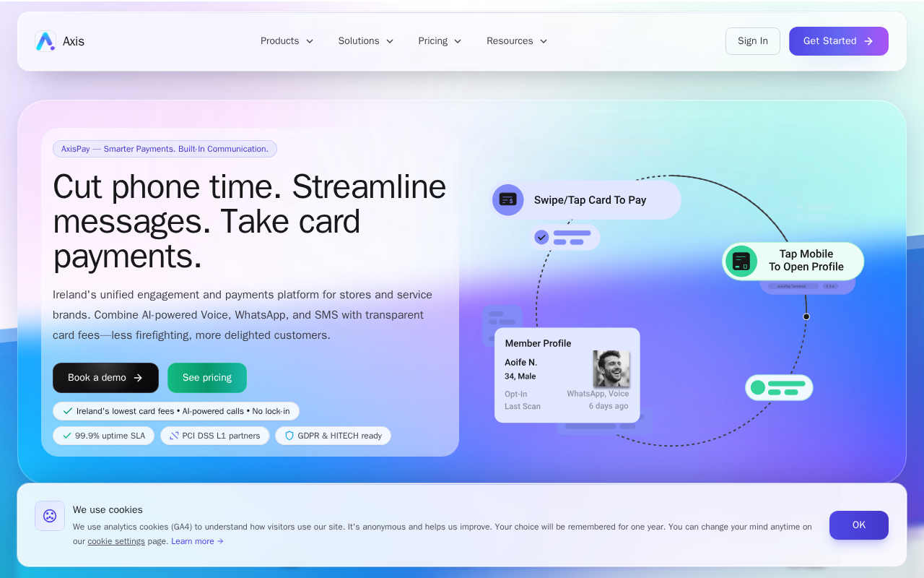Click the Learn more link

pyautogui.click(x=197, y=541)
